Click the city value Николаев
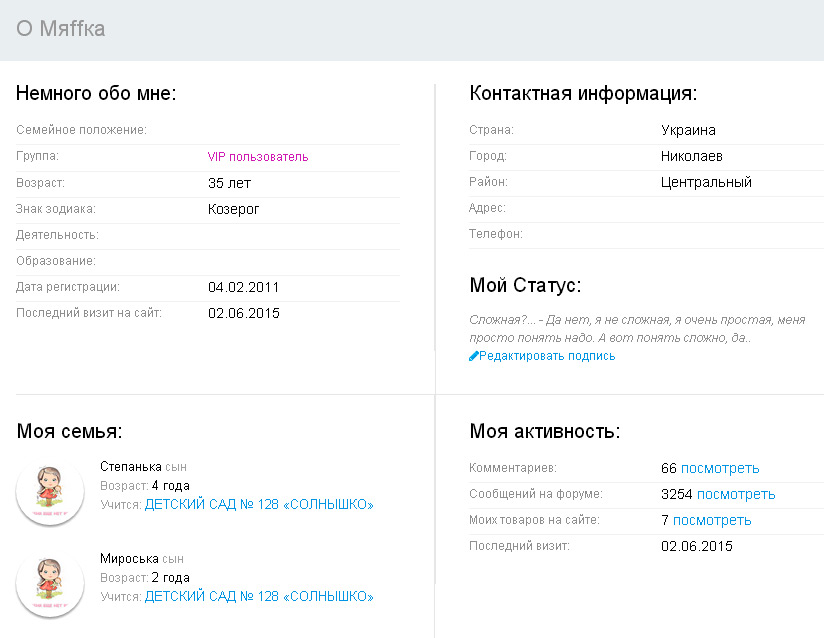 [x=692, y=156]
